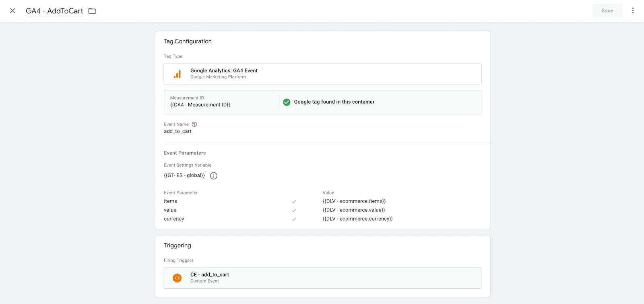The image size is (644, 304).
Task: Click the checkmark in the items row
Action: coord(294,201)
